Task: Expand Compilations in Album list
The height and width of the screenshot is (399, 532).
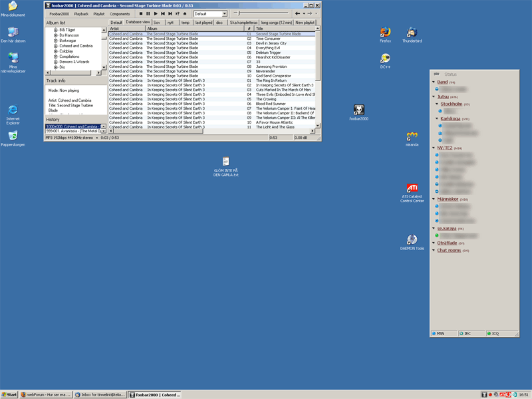Action: pos(56,57)
